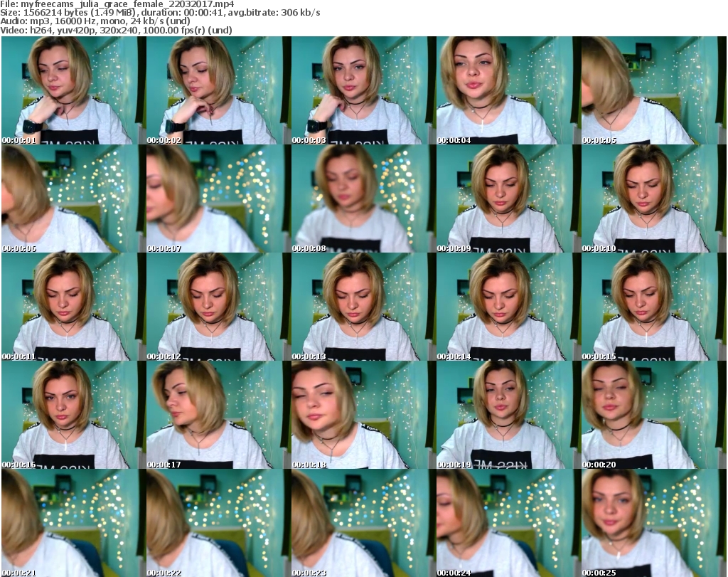The image size is (728, 577).
Task: Click the frame timestamped 00:00:12
Action: 219,307
